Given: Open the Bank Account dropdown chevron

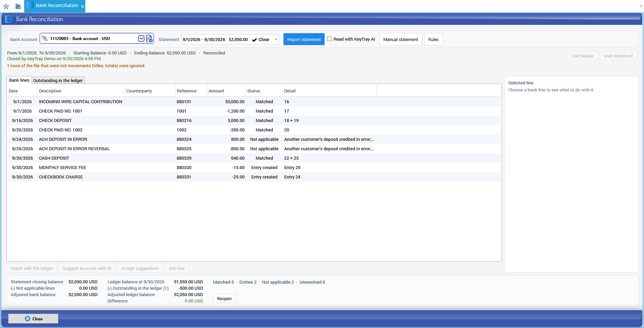Looking at the screenshot, I should click(x=141, y=38).
